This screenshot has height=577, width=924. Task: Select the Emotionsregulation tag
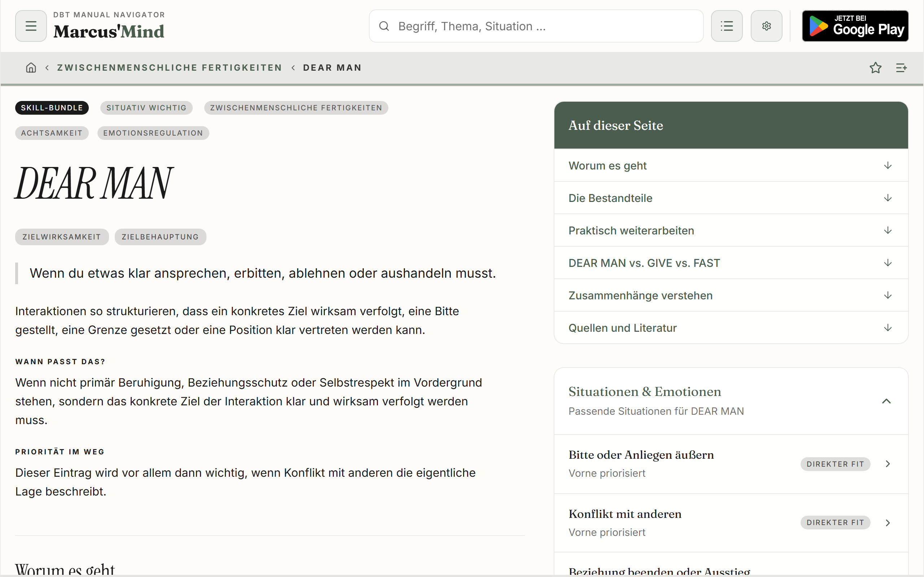point(153,133)
